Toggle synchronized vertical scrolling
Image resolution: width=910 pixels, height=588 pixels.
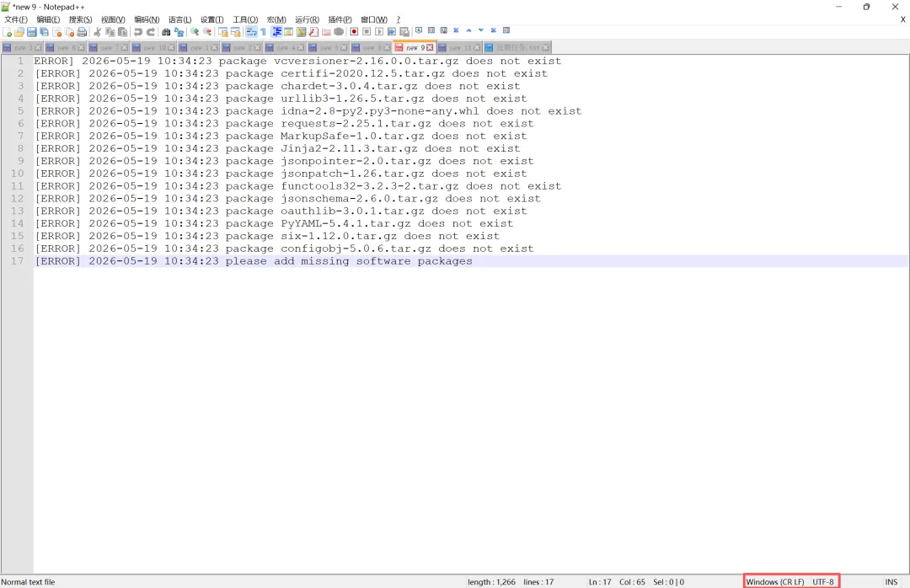coord(222,32)
